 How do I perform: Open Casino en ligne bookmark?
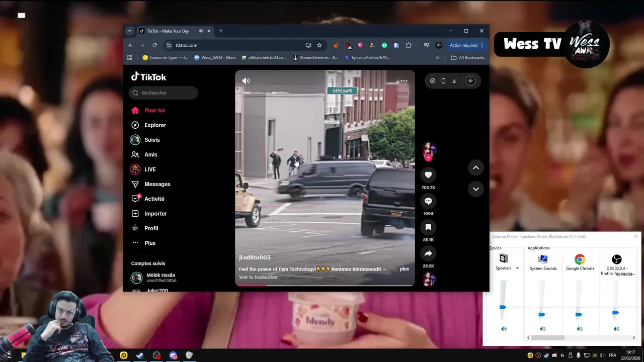(x=165, y=58)
